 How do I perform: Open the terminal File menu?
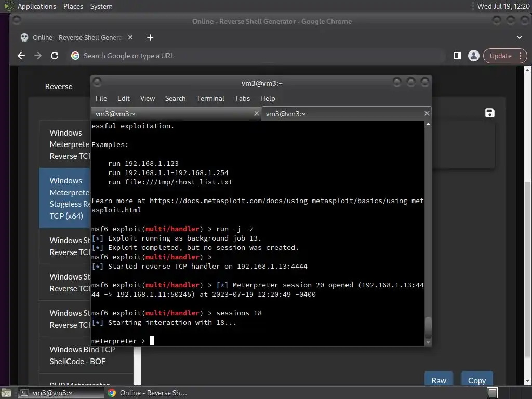101,98
